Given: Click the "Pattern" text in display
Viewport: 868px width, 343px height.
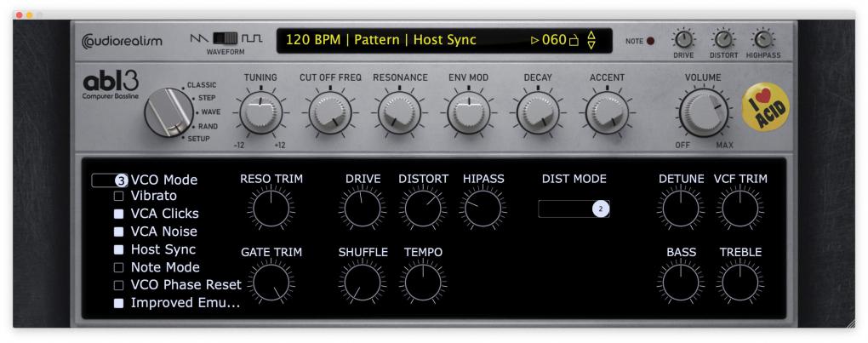Looking at the screenshot, I should (x=378, y=40).
